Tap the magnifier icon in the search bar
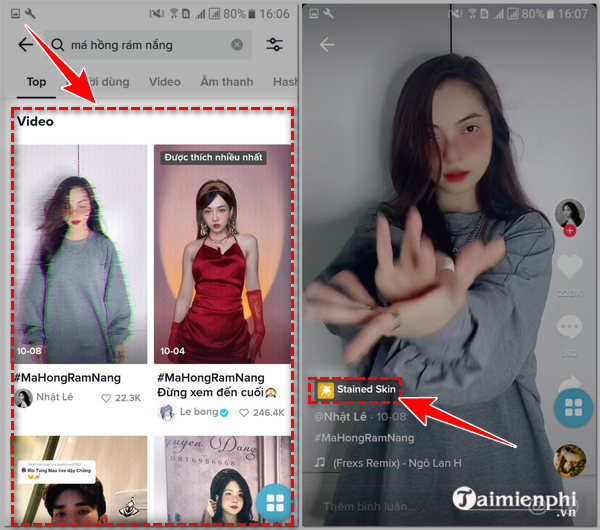The height and width of the screenshot is (530, 600). (x=58, y=45)
